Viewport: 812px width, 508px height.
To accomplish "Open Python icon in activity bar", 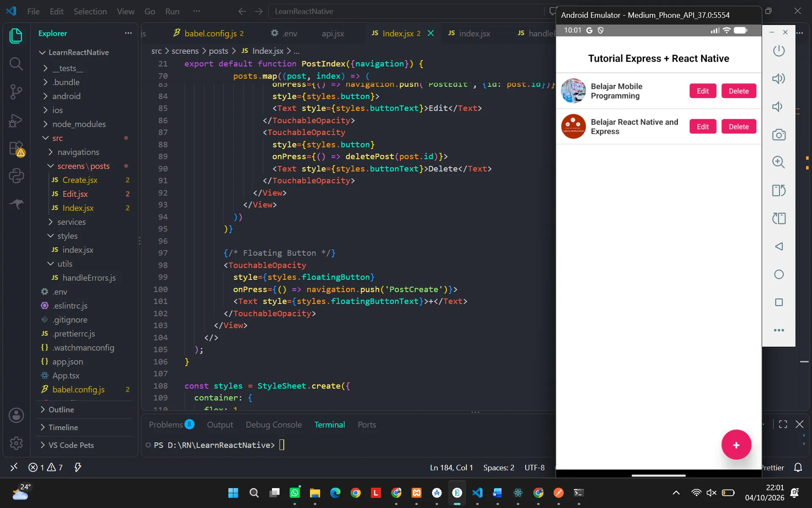I will 16,176.
